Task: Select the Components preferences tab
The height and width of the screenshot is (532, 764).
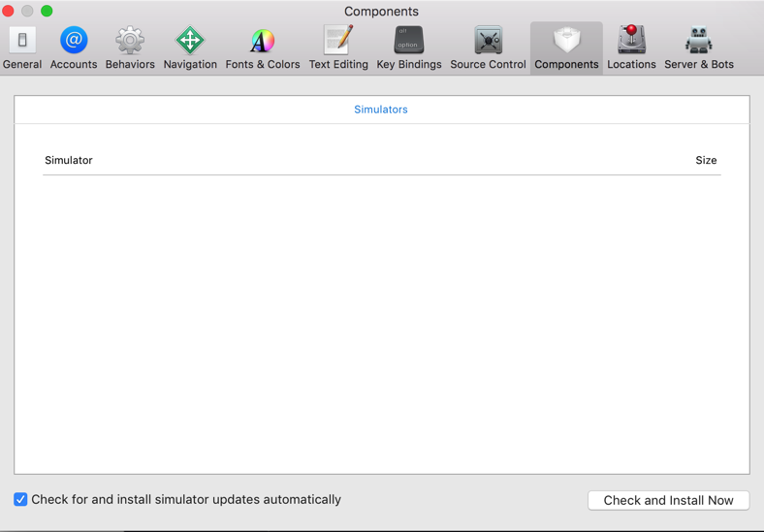Action: click(x=566, y=47)
